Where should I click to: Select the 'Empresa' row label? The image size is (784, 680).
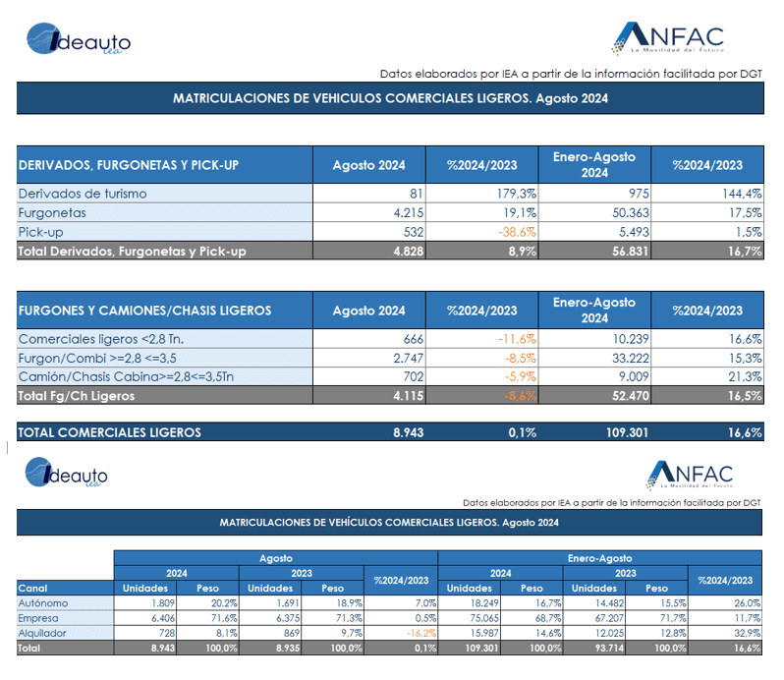click(x=38, y=618)
